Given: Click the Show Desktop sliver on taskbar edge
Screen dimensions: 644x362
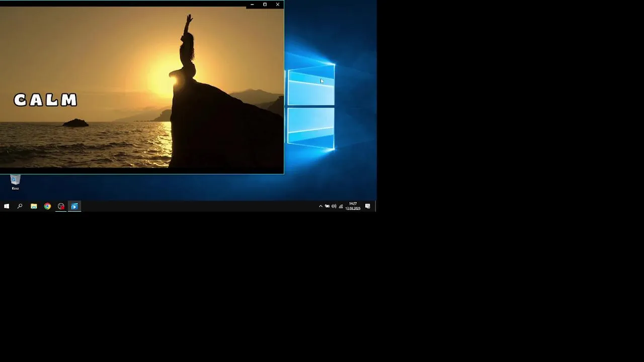Looking at the screenshot, I should (x=375, y=206).
